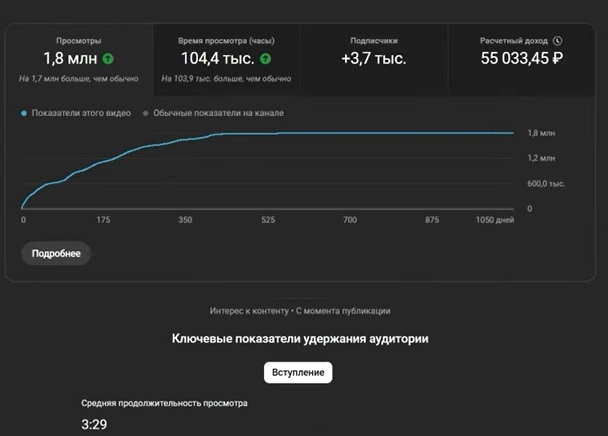Select the Просмотры metric tab

(x=79, y=60)
